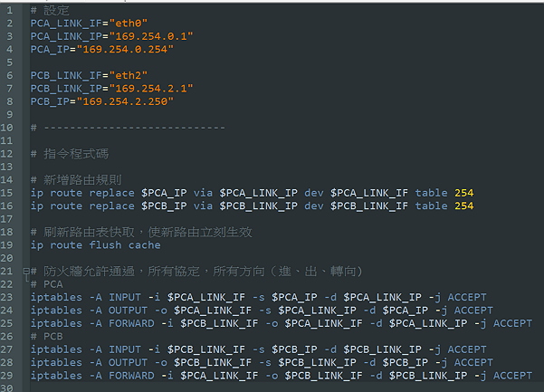Click line number 23 in the gutter
The width and height of the screenshot is (544, 392).
(x=7, y=297)
